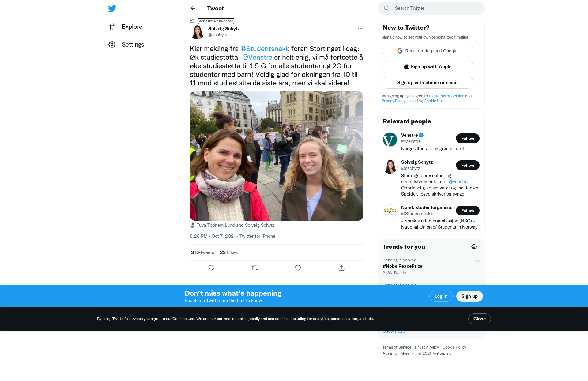588x381 pixels.
Task: Click the person icon beside tagged names
Action: [193, 225]
